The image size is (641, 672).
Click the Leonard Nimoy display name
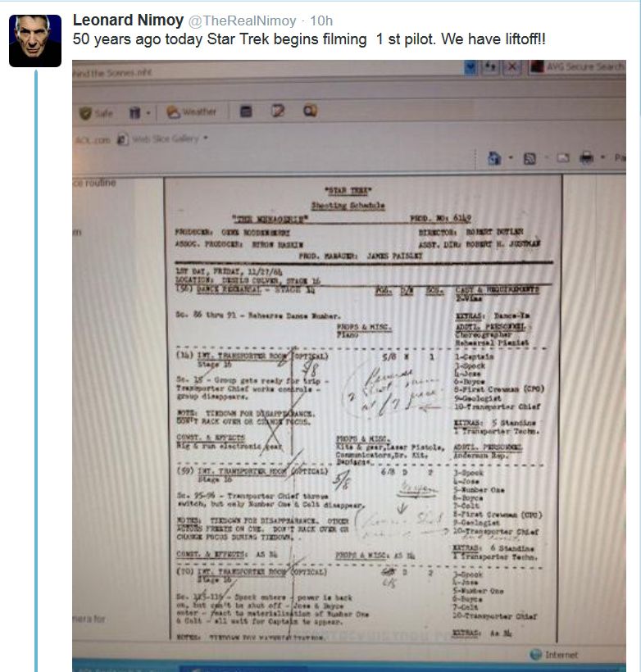pyautogui.click(x=128, y=20)
